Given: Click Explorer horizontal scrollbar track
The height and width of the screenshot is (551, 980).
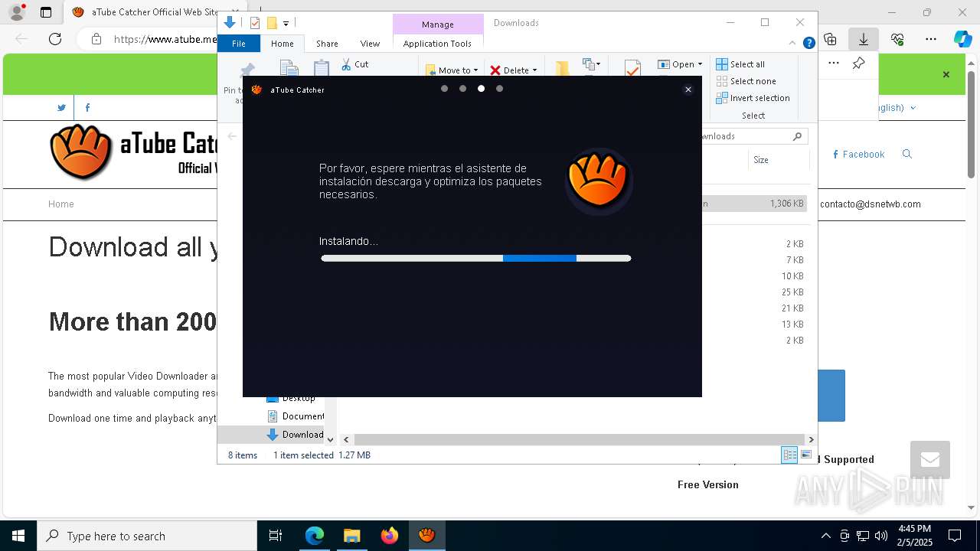Looking at the screenshot, I should 579,439.
